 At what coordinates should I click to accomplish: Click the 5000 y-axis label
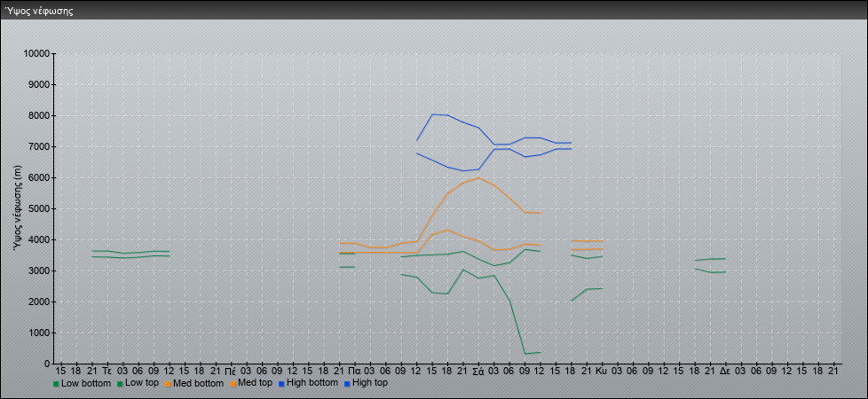pyautogui.click(x=39, y=208)
